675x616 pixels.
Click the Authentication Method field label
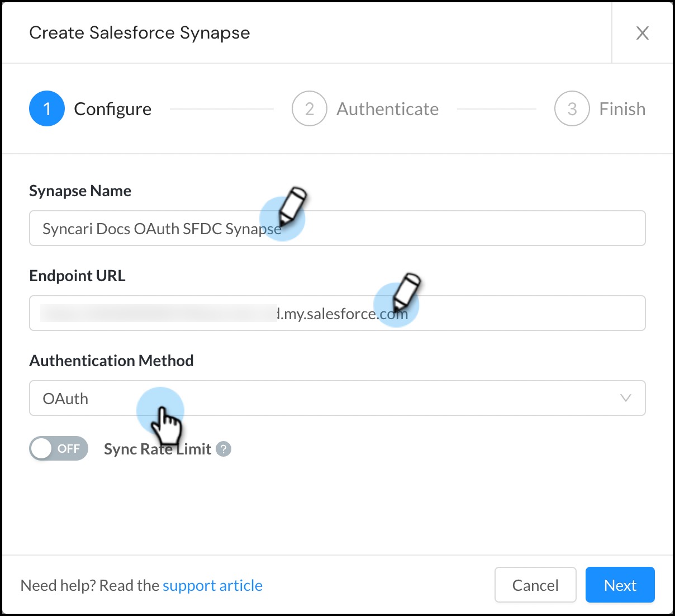point(111,361)
